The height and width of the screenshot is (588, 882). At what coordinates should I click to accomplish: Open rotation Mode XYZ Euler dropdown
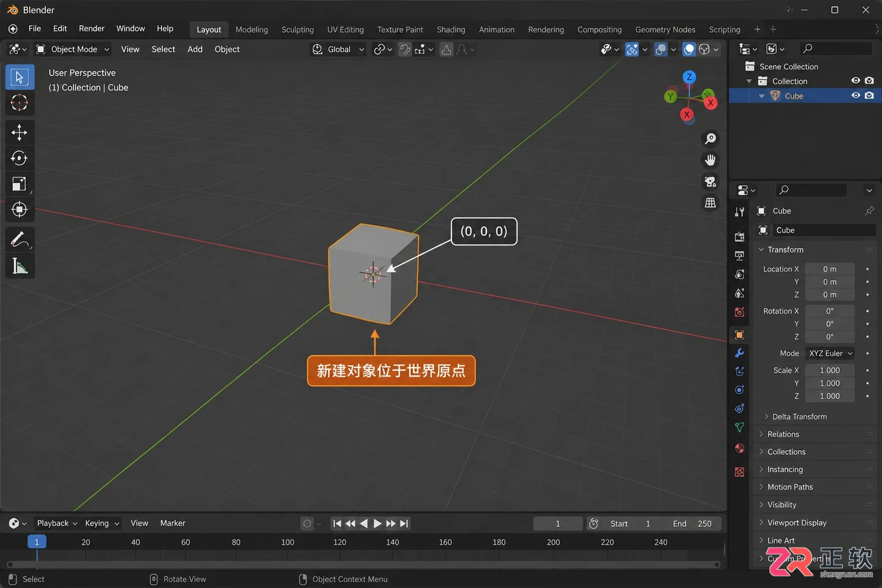click(x=830, y=353)
